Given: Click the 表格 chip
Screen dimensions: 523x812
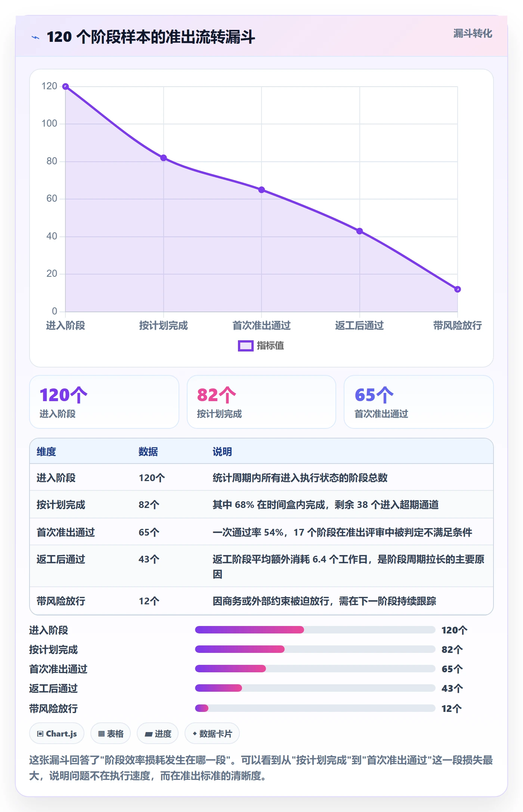Looking at the screenshot, I should (111, 734).
